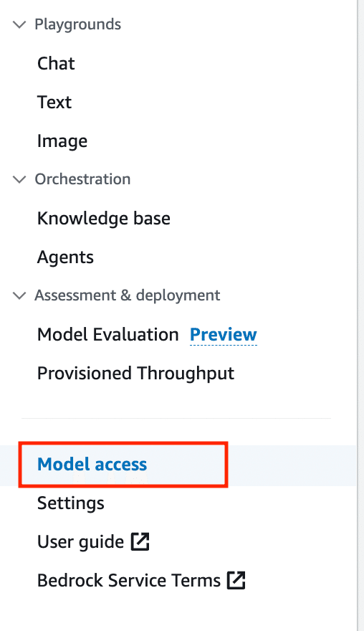Screen dimensions: 364x631
Task: Click the external link icon beside Bedrock Service Terms
Action: [236, 580]
